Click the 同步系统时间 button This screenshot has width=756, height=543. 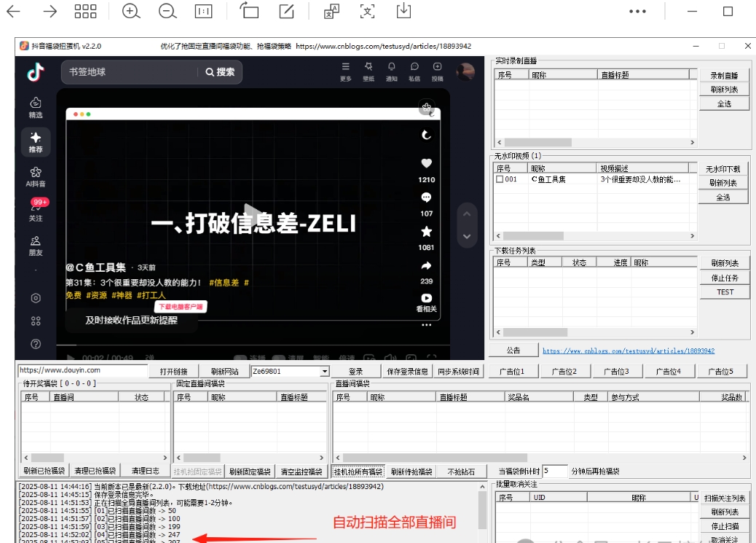click(459, 371)
